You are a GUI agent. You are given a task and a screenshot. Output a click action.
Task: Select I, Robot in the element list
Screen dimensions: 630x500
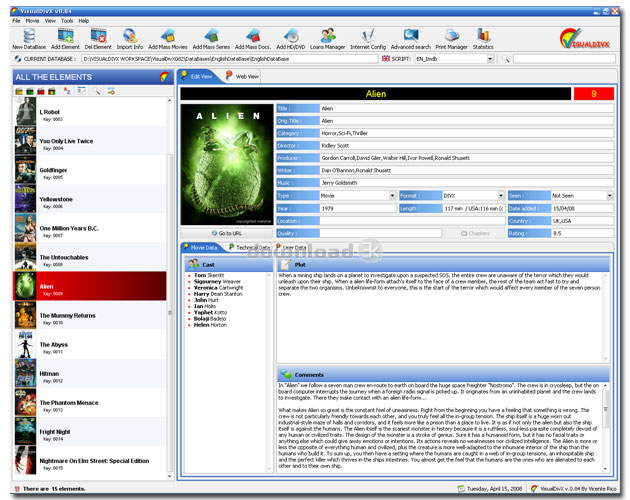pyautogui.click(x=90, y=112)
